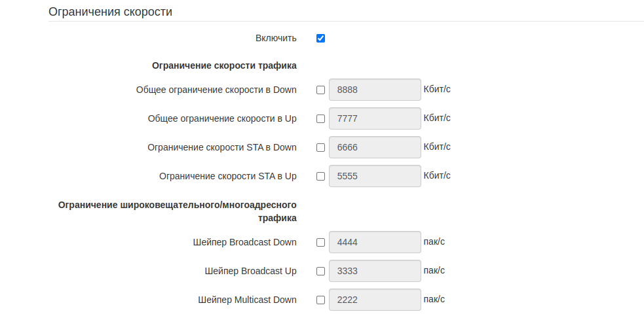The width and height of the screenshot is (644, 318).
Task: Focus the 7777 speed limit field
Action: [x=374, y=118]
